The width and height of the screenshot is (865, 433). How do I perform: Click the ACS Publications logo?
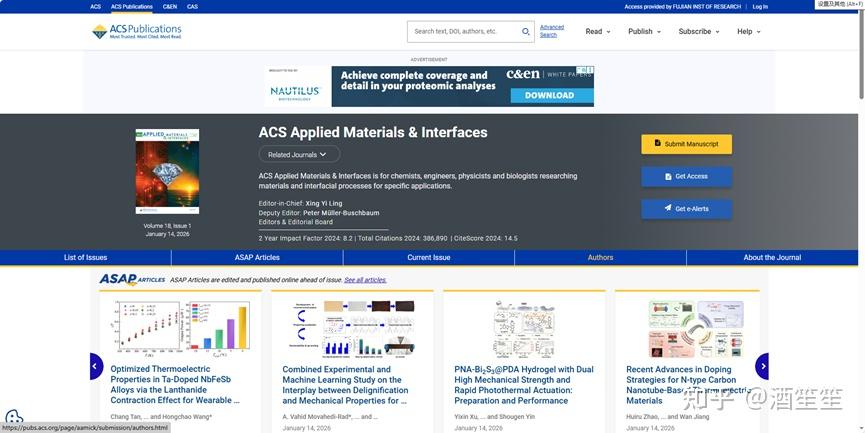137,31
